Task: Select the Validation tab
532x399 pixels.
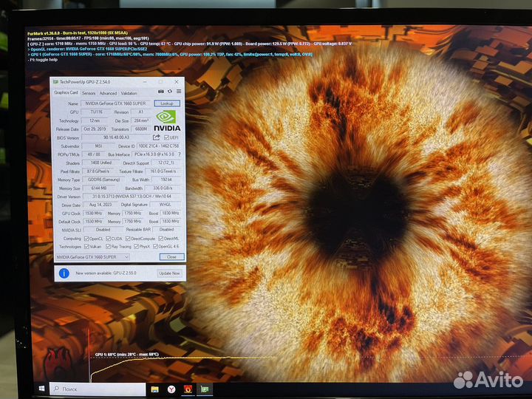Action: point(129,93)
